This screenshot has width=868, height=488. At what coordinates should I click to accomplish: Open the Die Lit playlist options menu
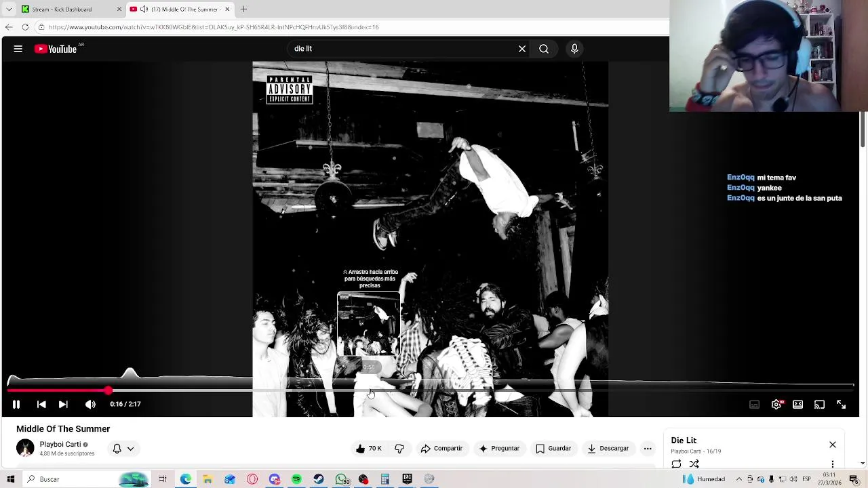(x=833, y=464)
